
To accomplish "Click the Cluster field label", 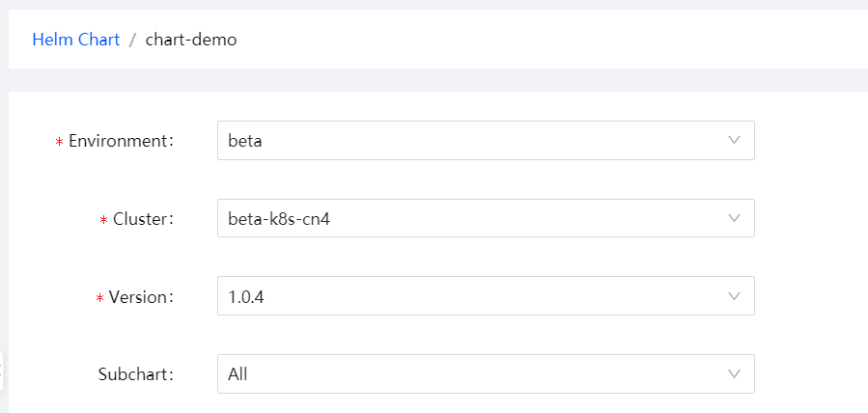I will point(141,219).
